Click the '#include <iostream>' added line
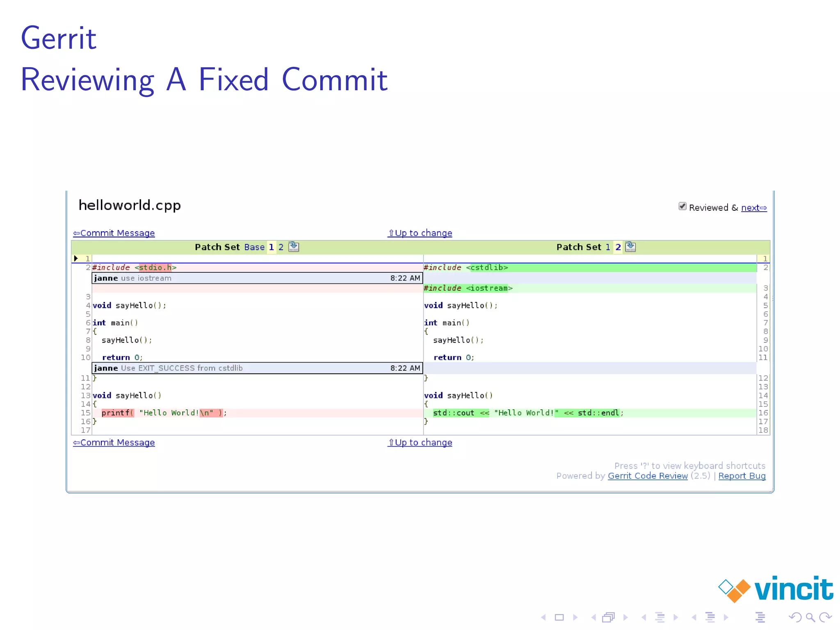Image resolution: width=840 pixels, height=630 pixels. click(590, 288)
